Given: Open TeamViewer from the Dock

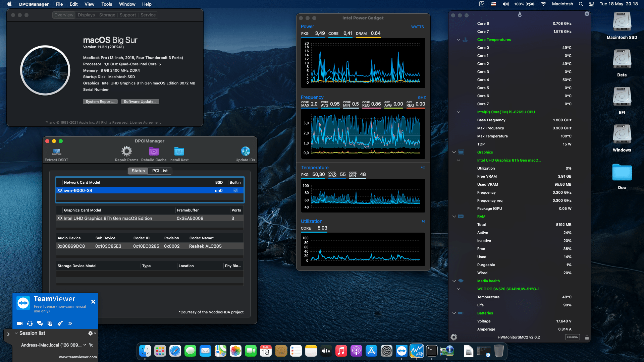Looking at the screenshot, I should 401,351.
